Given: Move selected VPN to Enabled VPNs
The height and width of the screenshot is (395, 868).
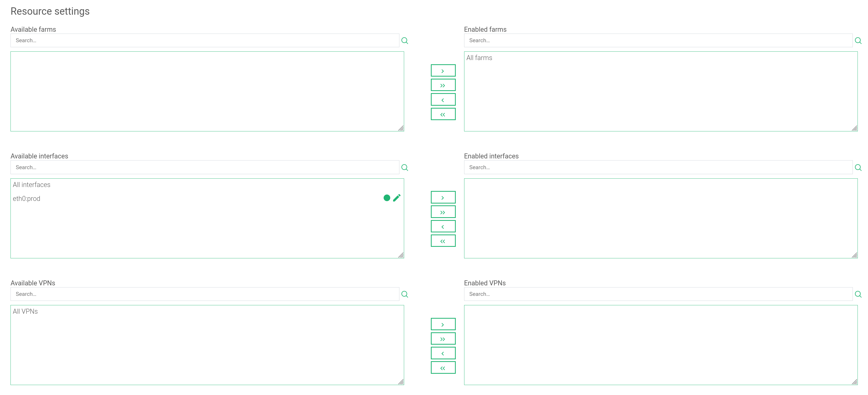Looking at the screenshot, I should point(443,324).
